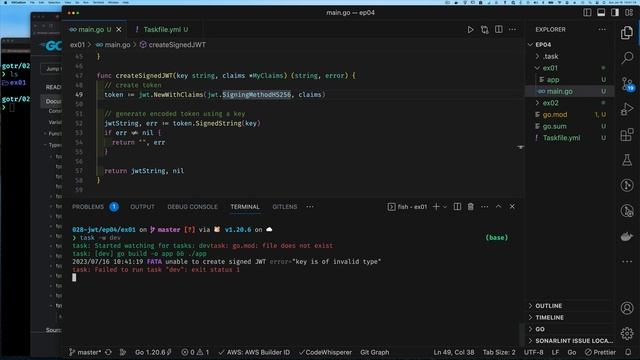Open the Search view in activity bar
This screenshot has height=360, width=640.
[627, 58]
